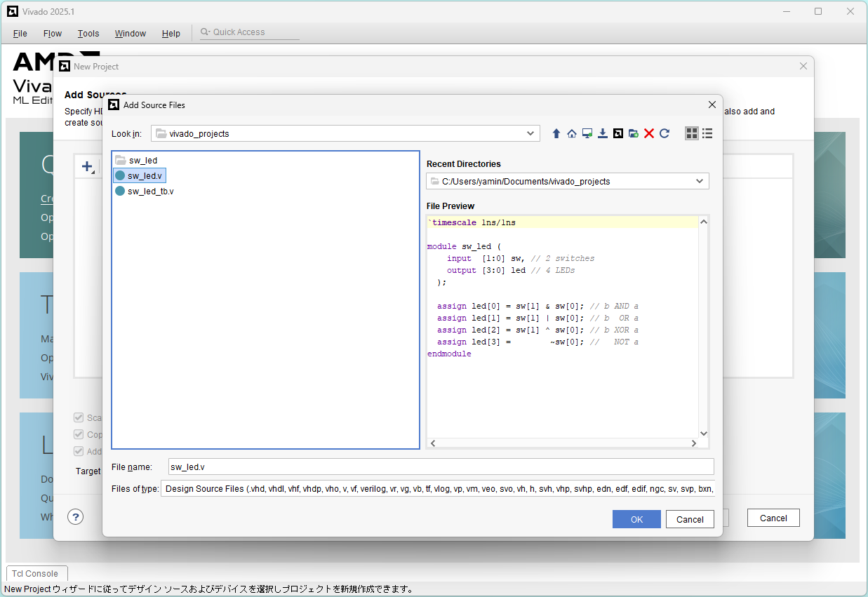
Task: Delete the selected file with the red X icon
Action: coord(649,133)
